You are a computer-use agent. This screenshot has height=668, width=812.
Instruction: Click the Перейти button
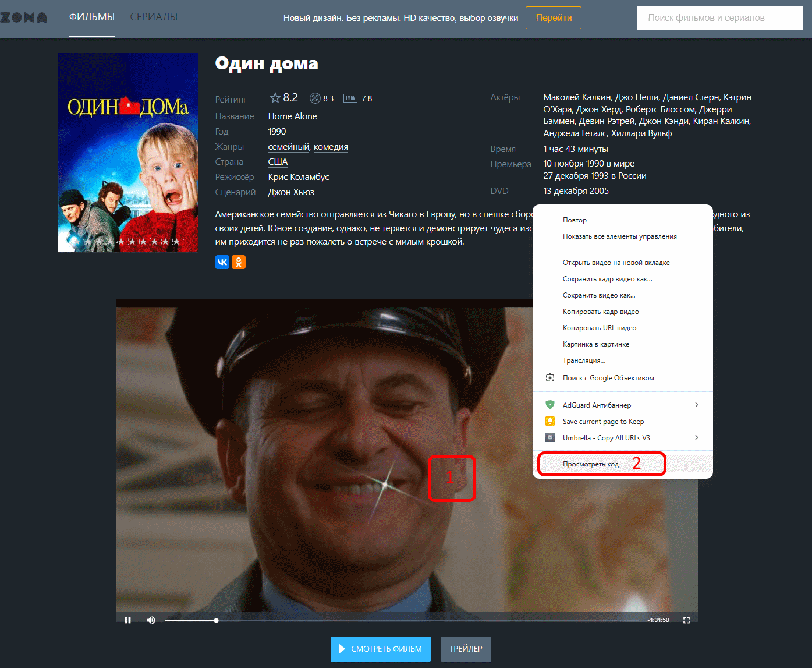(x=554, y=17)
